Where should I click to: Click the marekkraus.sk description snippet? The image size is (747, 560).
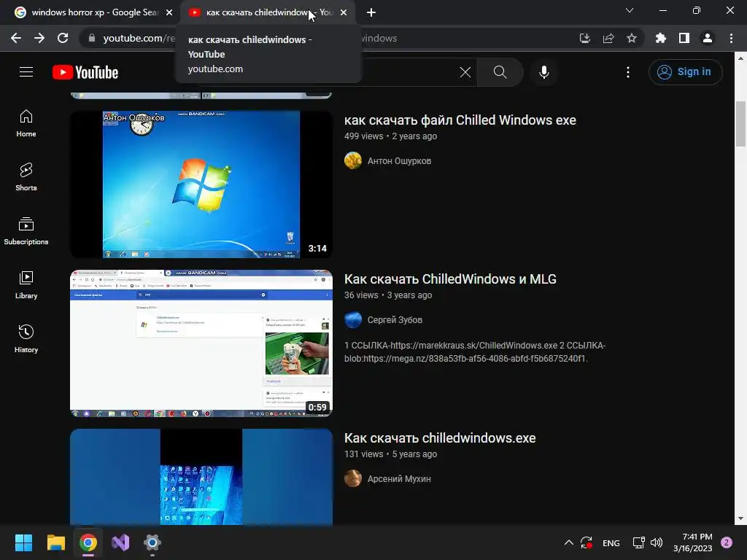[x=475, y=352]
